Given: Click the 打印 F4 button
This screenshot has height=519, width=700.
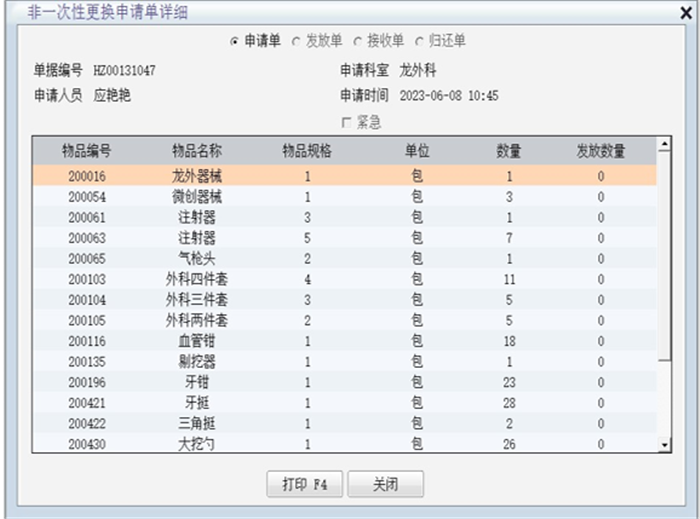Looking at the screenshot, I should tap(304, 484).
